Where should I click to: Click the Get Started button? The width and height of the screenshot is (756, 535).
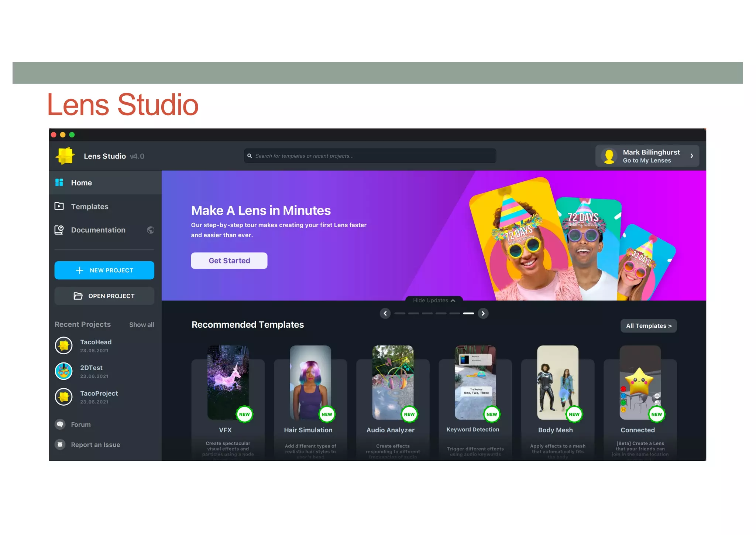[229, 260]
